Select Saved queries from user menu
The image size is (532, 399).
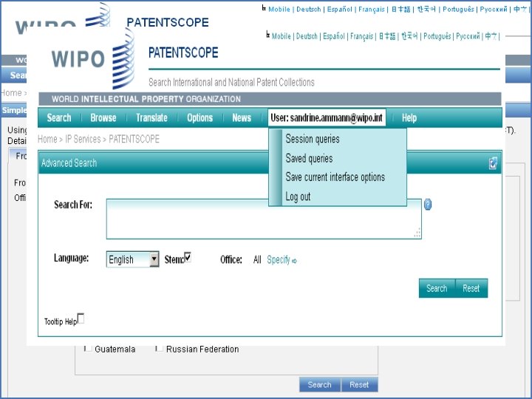tap(309, 158)
